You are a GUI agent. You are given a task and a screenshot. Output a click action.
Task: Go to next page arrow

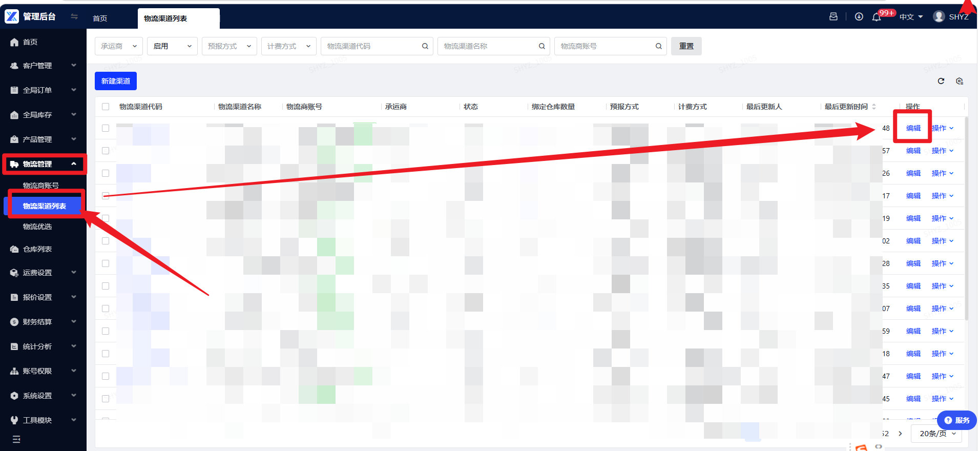[x=900, y=434]
